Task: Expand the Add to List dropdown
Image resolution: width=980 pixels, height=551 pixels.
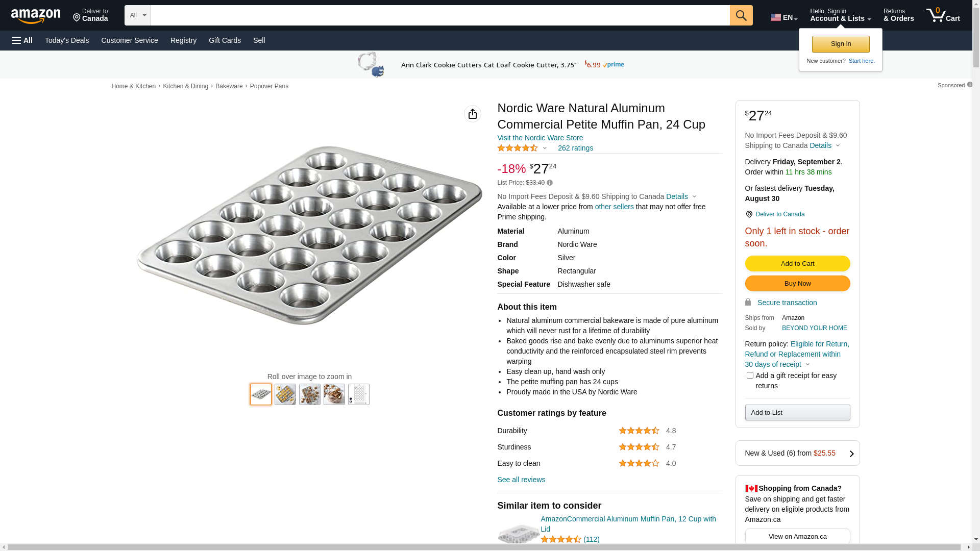Action: coord(797,412)
